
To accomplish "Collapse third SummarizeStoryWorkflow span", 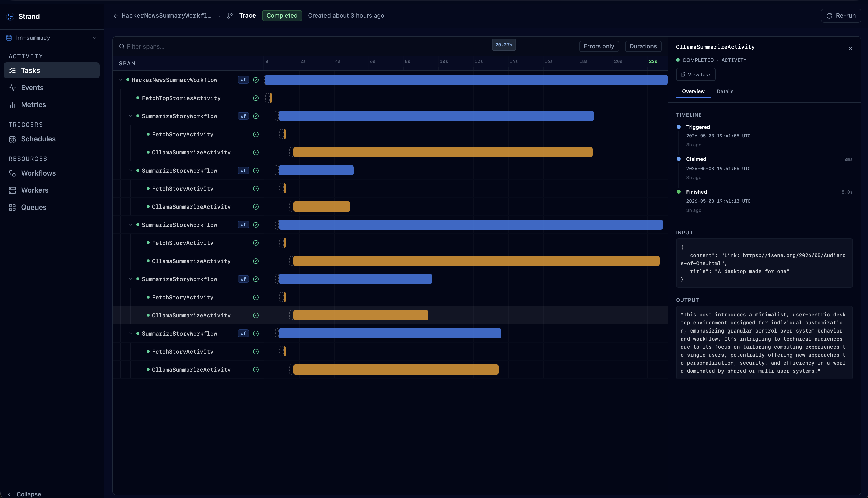I will (130, 225).
